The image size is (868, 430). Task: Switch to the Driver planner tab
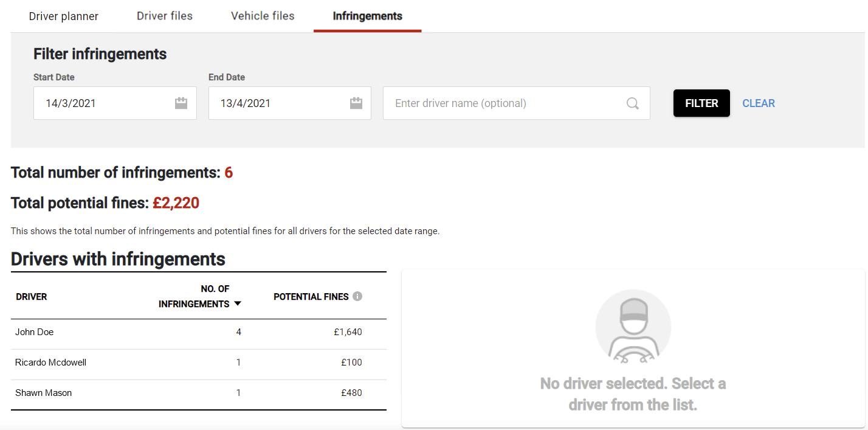click(63, 16)
